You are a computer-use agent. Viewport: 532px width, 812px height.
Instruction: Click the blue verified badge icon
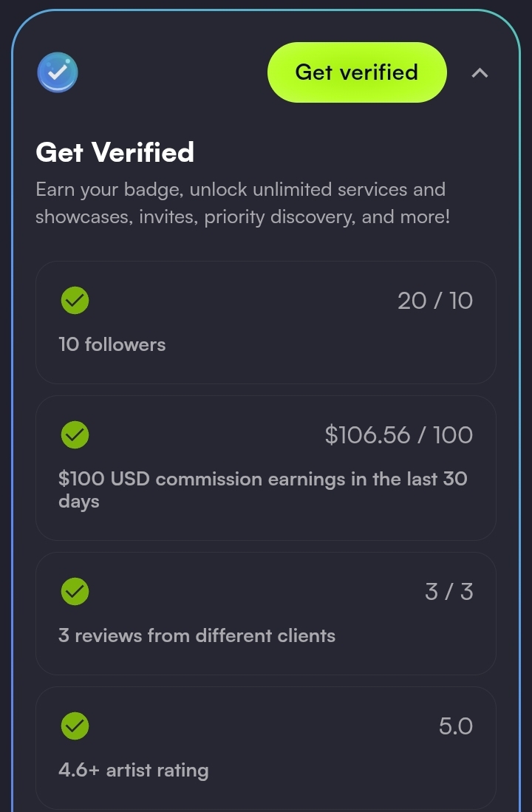58,72
